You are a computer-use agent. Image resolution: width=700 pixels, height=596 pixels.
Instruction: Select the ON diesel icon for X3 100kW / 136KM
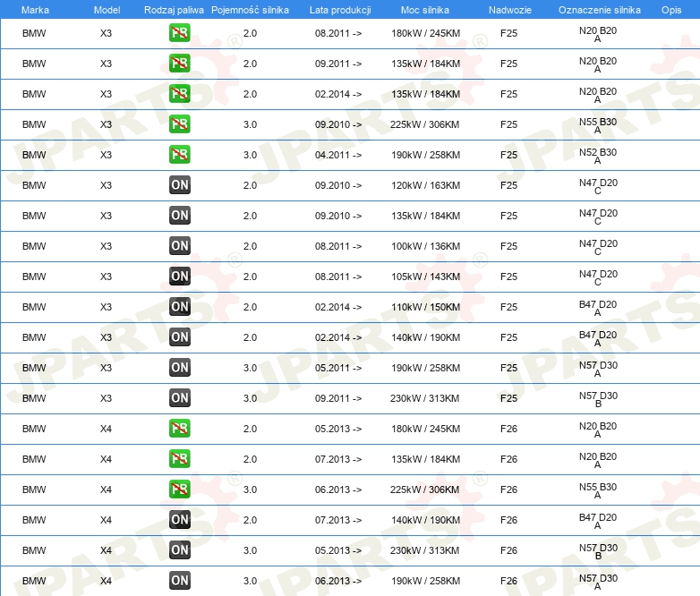(x=180, y=246)
